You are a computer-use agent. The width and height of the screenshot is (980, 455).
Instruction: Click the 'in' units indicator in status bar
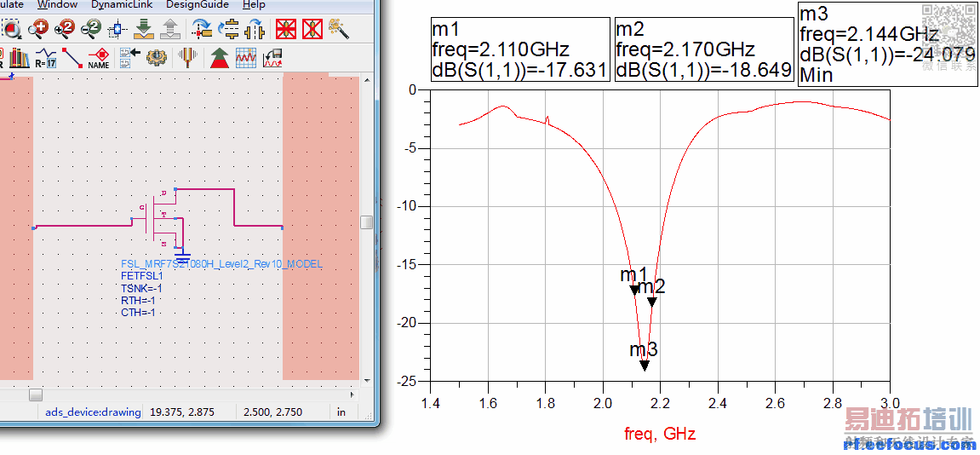[341, 412]
